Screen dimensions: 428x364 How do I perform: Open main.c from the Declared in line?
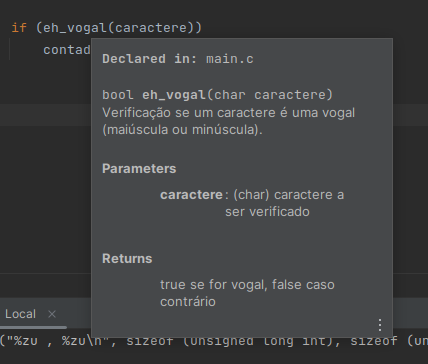230,59
